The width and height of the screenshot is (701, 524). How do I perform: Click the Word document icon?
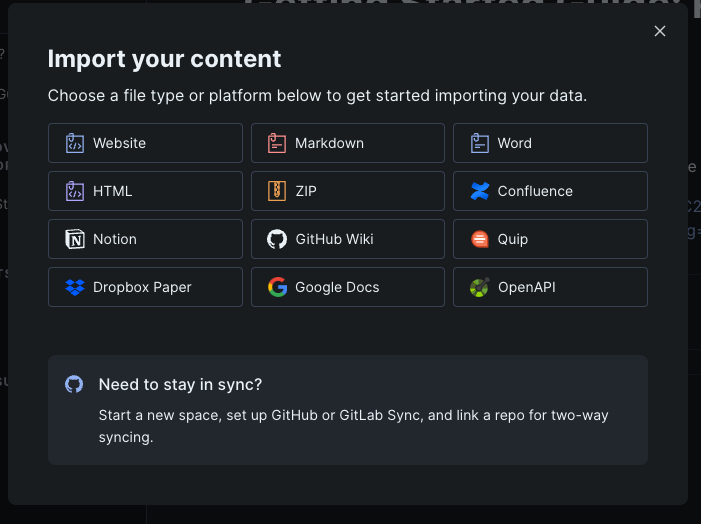479,143
